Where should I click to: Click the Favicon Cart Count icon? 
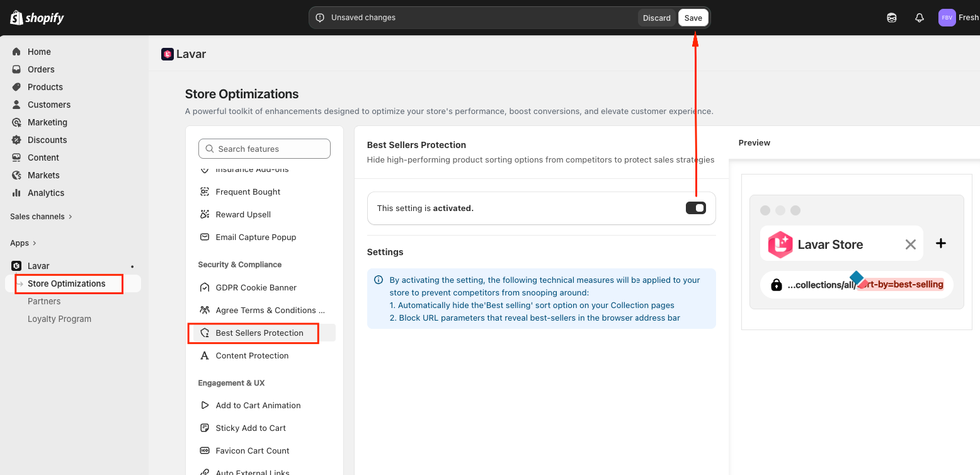point(205,450)
